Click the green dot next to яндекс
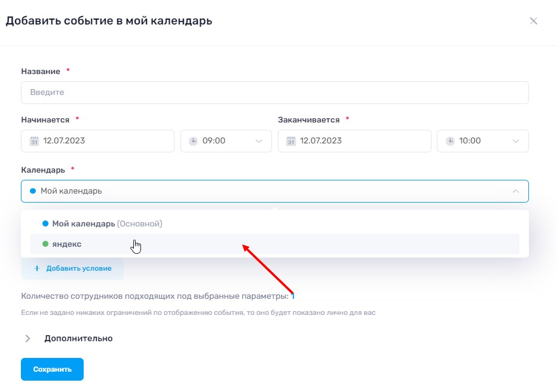 [x=45, y=244]
